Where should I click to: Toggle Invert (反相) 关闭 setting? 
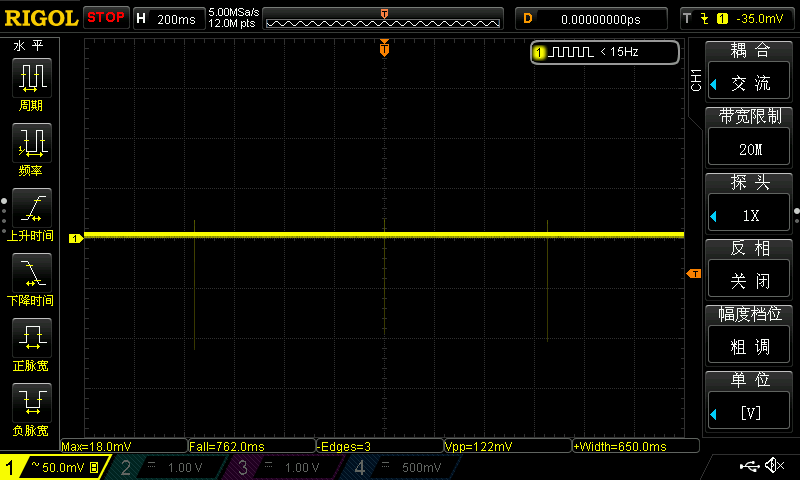click(x=748, y=280)
